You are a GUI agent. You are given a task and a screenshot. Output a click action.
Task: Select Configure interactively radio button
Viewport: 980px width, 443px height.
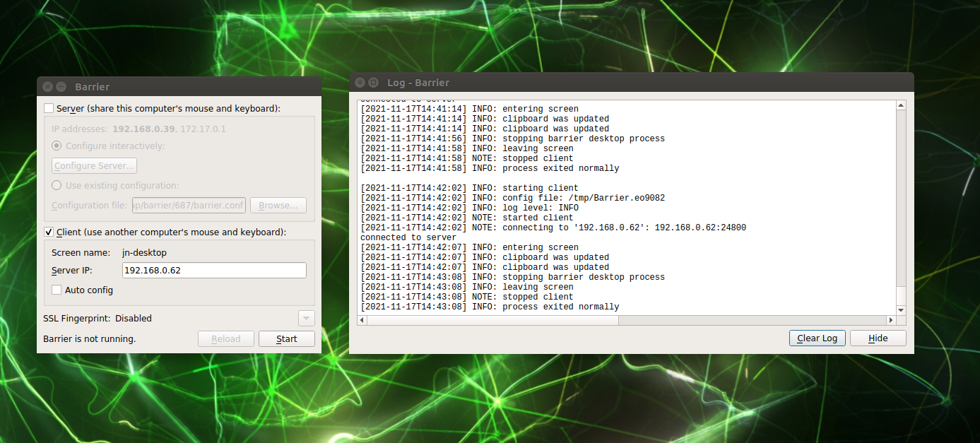[57, 146]
